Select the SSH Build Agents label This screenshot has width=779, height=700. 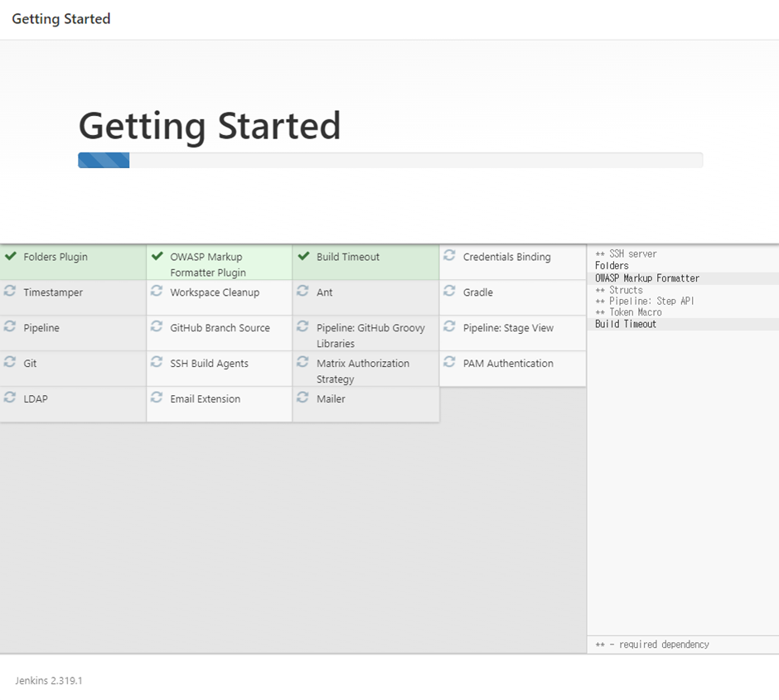[x=209, y=364]
